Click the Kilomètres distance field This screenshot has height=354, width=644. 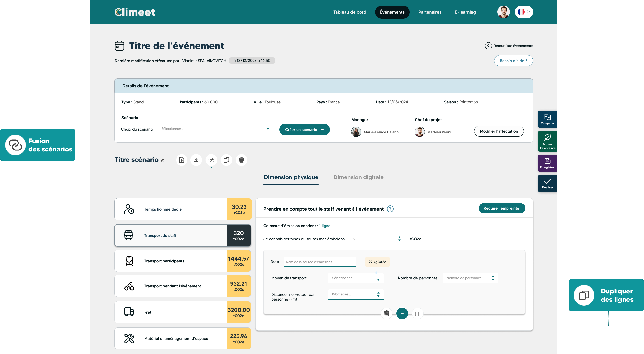(x=356, y=294)
